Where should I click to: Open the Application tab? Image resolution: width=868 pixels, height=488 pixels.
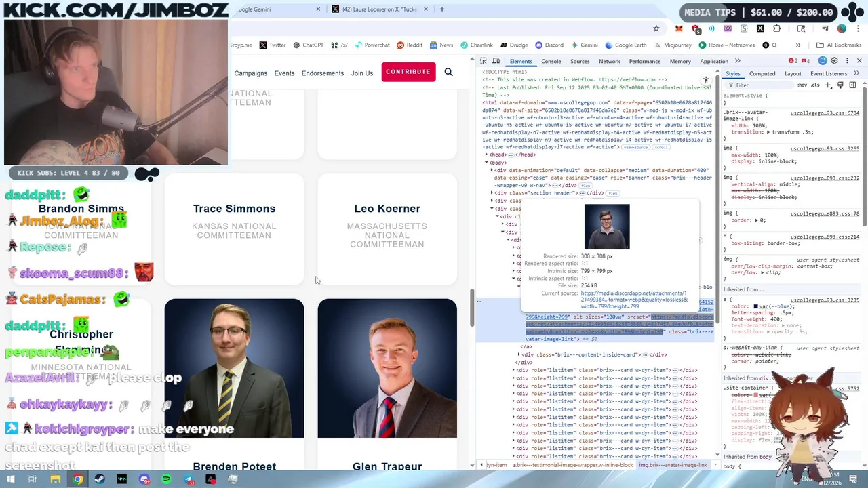pyautogui.click(x=714, y=61)
